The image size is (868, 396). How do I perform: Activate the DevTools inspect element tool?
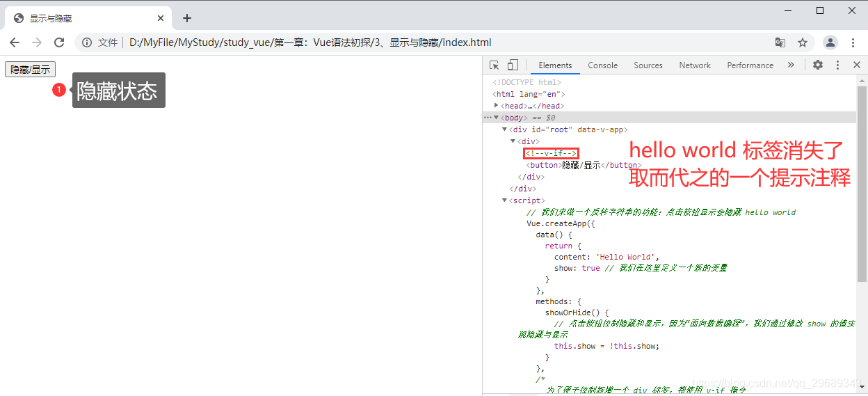[x=495, y=65]
